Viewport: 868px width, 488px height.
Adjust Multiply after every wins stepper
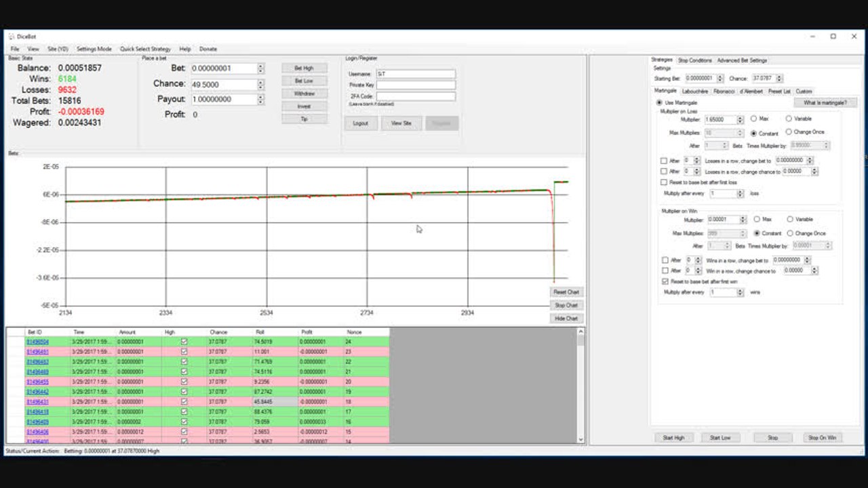click(x=741, y=292)
